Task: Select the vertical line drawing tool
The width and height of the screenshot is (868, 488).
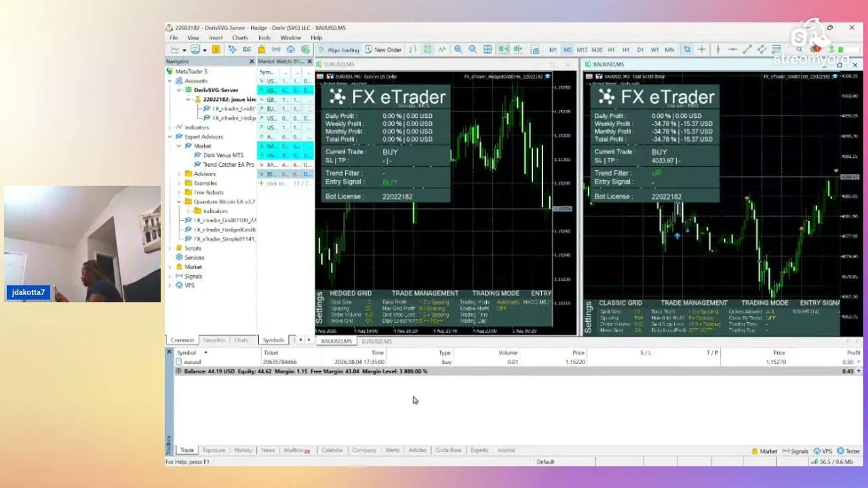Action: (717, 49)
